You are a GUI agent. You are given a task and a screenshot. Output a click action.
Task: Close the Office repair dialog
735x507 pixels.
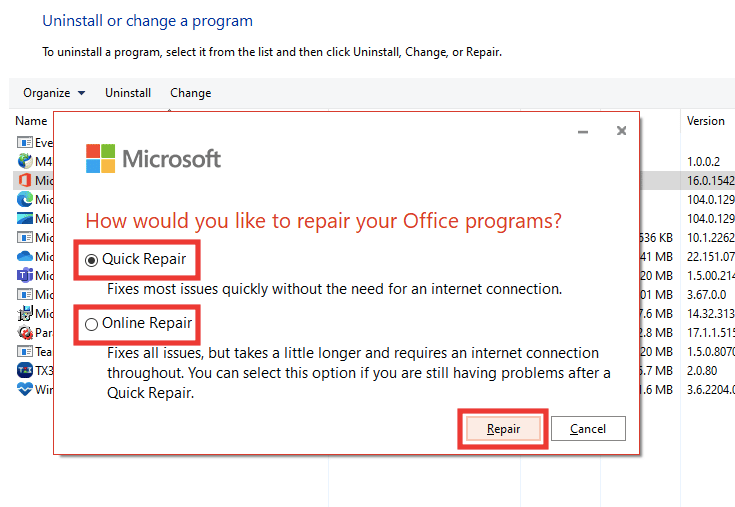click(x=622, y=131)
